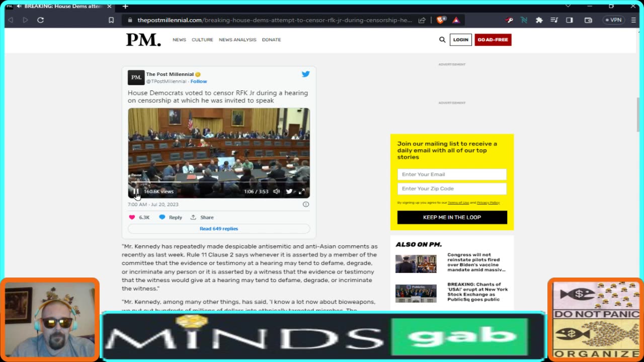The height and width of the screenshot is (362, 644).
Task: Click the VPN button
Action: pyautogui.click(x=614, y=20)
